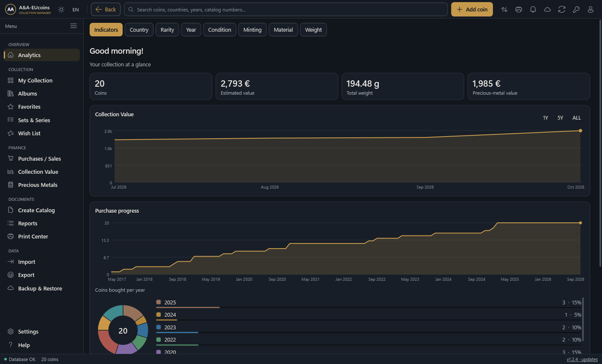Open the Import page
The width and height of the screenshot is (602, 364).
pos(41,262)
